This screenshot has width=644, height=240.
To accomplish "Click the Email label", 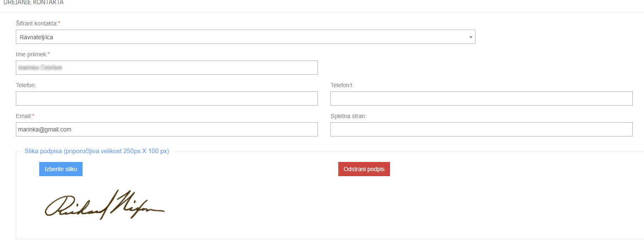I will pos(25,116).
